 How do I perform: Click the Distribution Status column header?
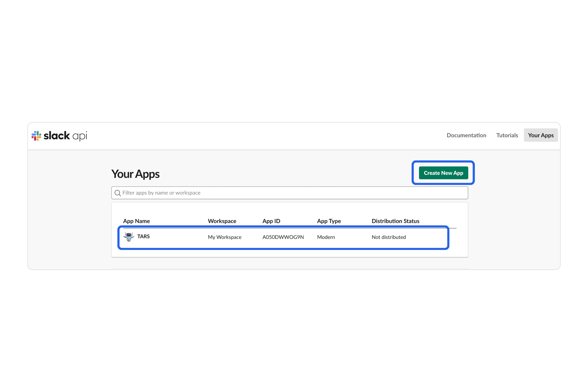(395, 221)
